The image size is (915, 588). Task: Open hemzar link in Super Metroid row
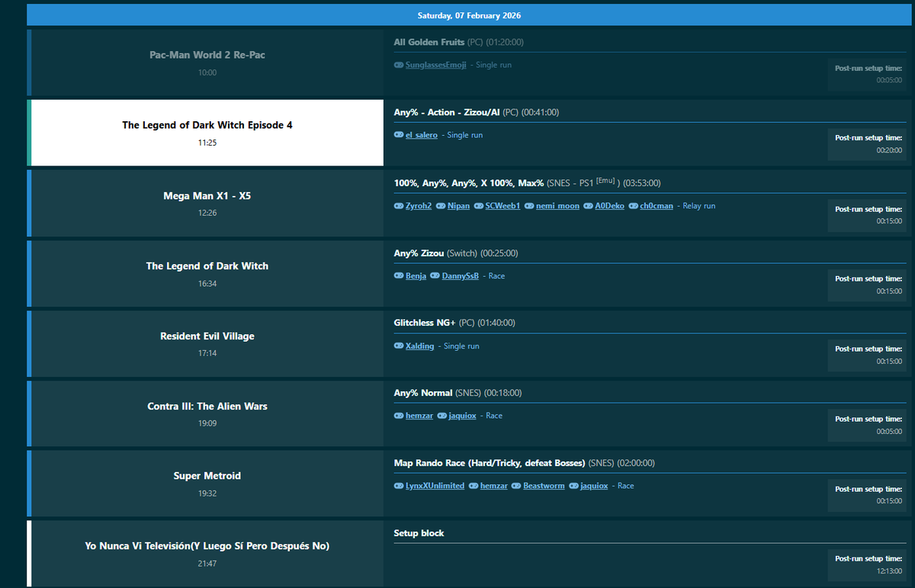coord(494,486)
